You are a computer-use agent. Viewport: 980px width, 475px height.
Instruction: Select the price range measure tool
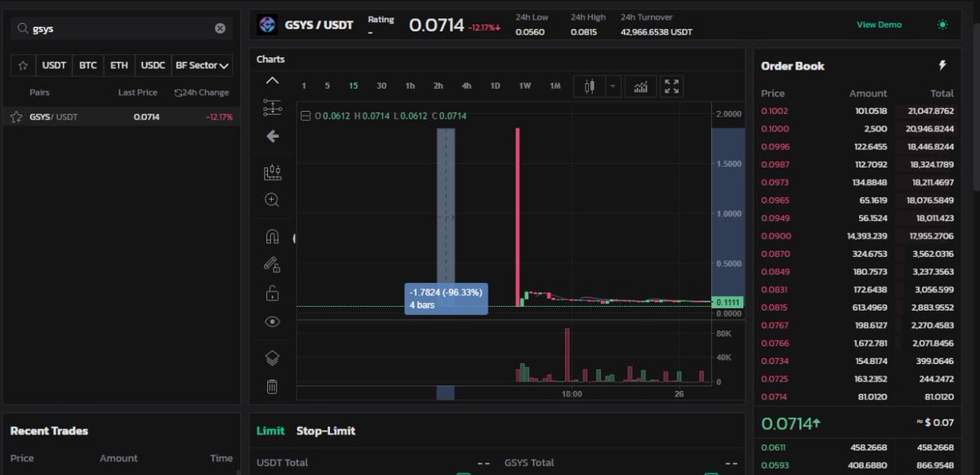(273, 172)
